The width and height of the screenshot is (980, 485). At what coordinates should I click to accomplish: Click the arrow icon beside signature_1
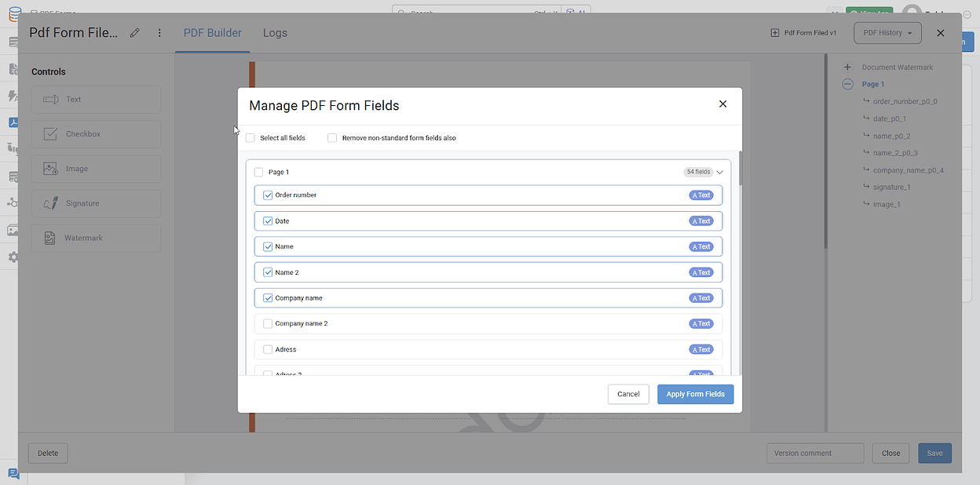click(x=866, y=187)
